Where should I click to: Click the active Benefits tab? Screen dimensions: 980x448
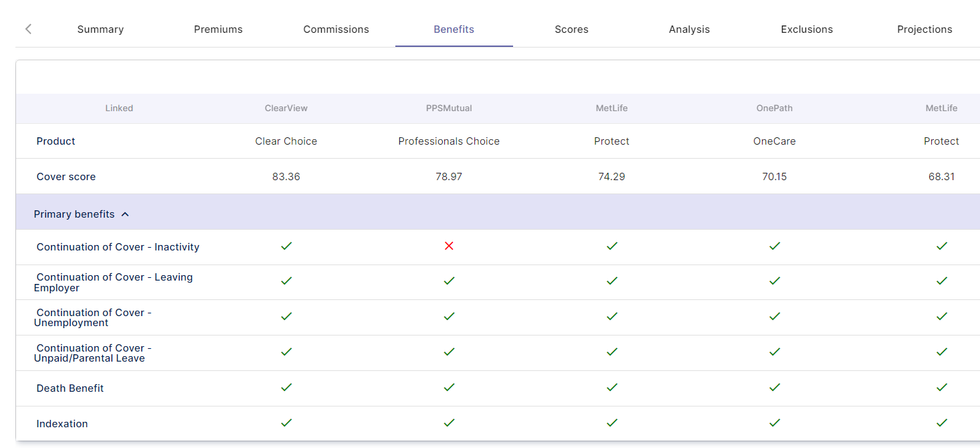pos(454,29)
